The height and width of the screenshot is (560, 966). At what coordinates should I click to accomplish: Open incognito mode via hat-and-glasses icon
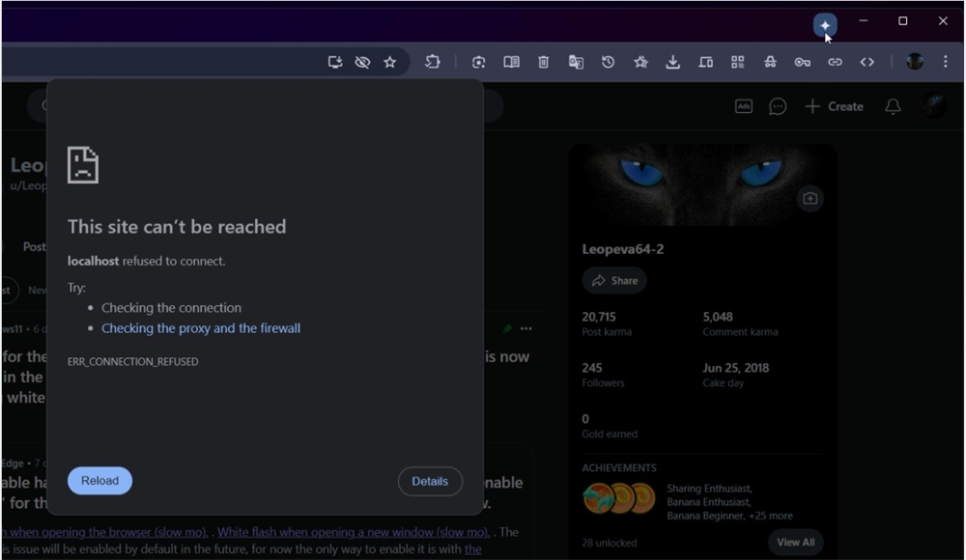[770, 62]
